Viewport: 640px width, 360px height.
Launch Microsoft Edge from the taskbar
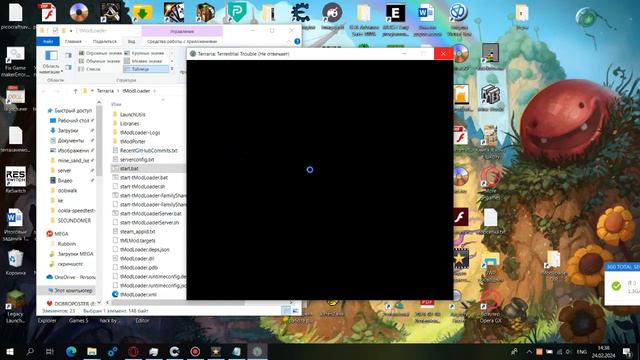pyautogui.click(x=71, y=351)
